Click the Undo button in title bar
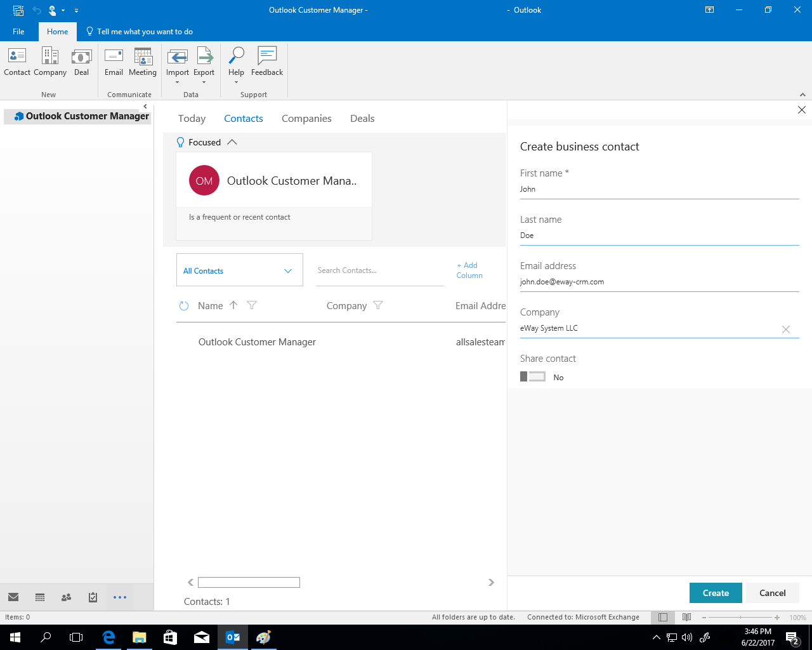 click(36, 10)
